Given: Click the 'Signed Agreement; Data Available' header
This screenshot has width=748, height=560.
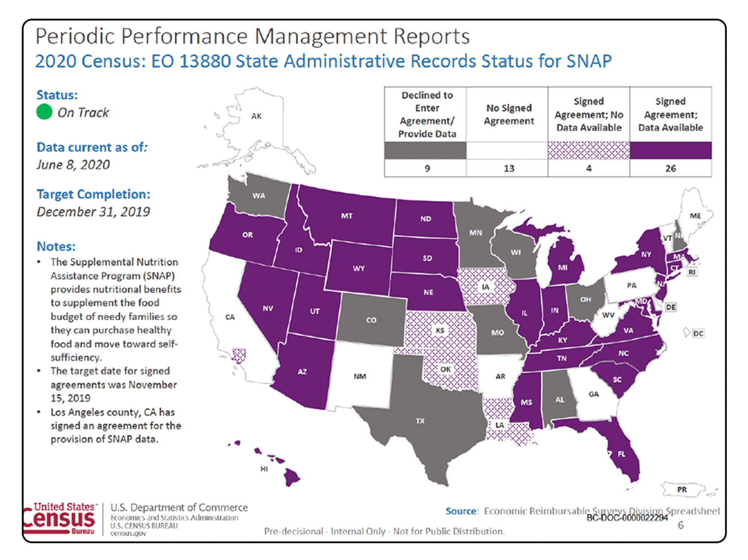Looking at the screenshot, I should tap(671, 114).
